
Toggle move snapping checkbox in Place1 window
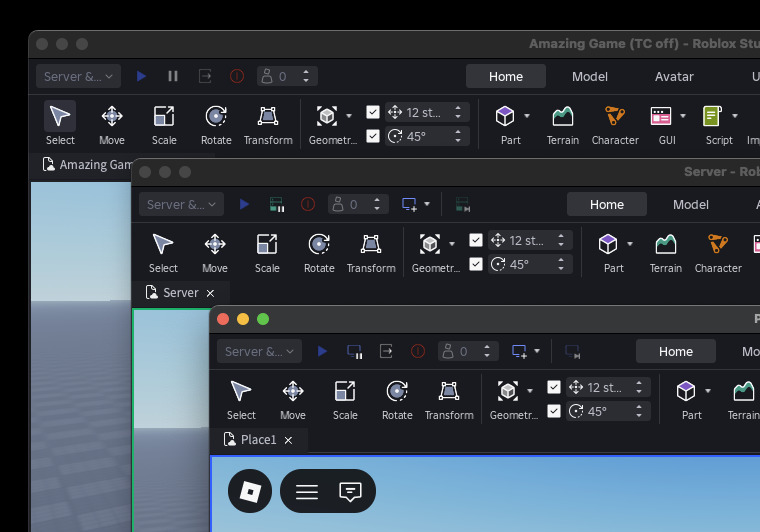tap(554, 387)
